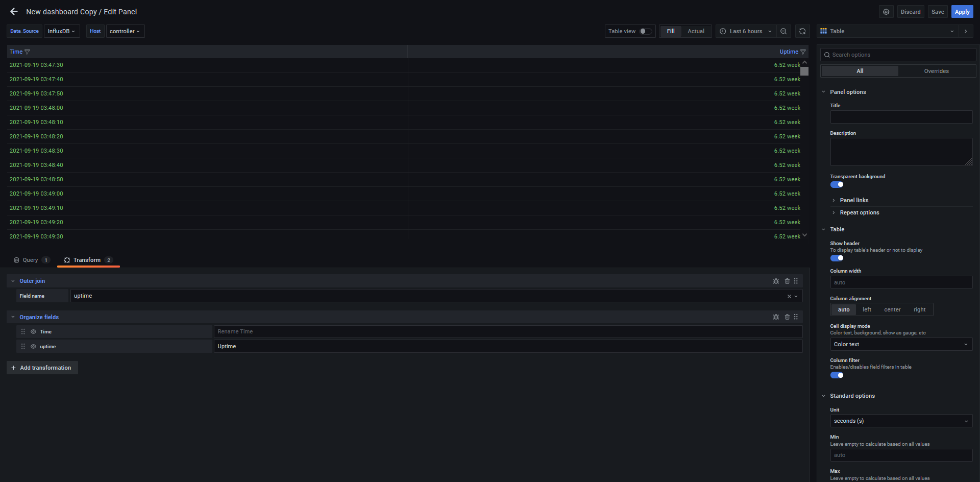Open the Field name uptime dropdown
Screen dimensions: 980x482
click(436, 296)
